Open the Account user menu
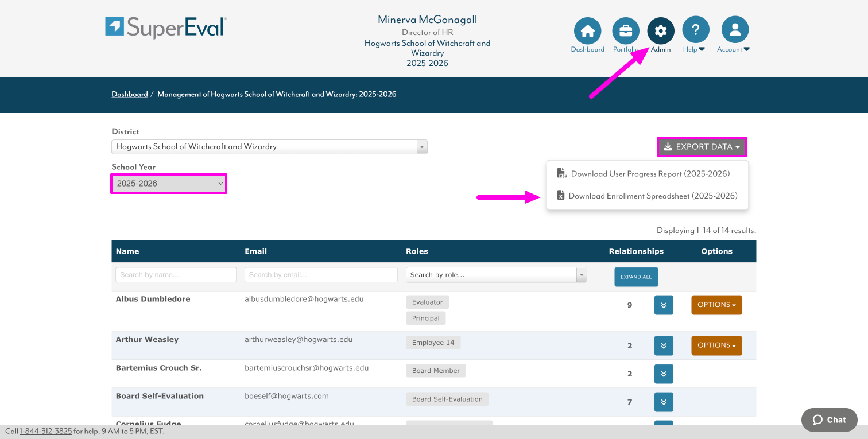Viewport: 868px width, 439px height. 735,31
